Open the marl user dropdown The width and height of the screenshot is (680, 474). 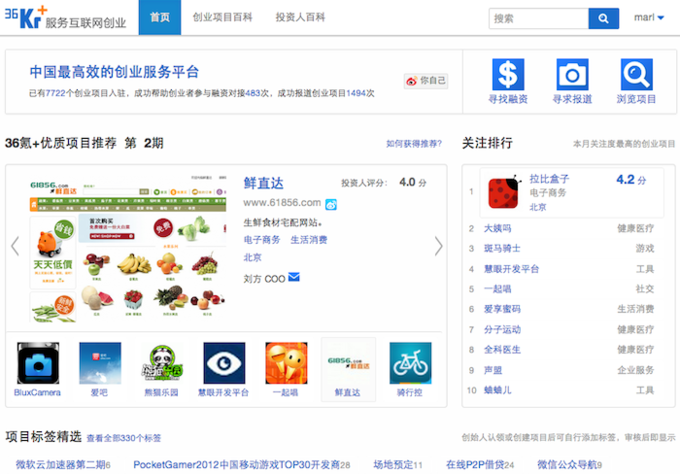pyautogui.click(x=649, y=18)
